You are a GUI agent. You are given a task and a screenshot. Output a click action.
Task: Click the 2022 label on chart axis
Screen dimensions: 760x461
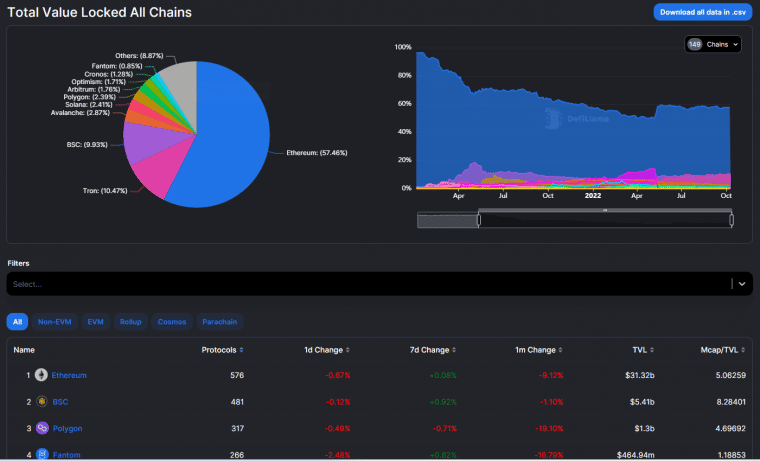tap(593, 196)
